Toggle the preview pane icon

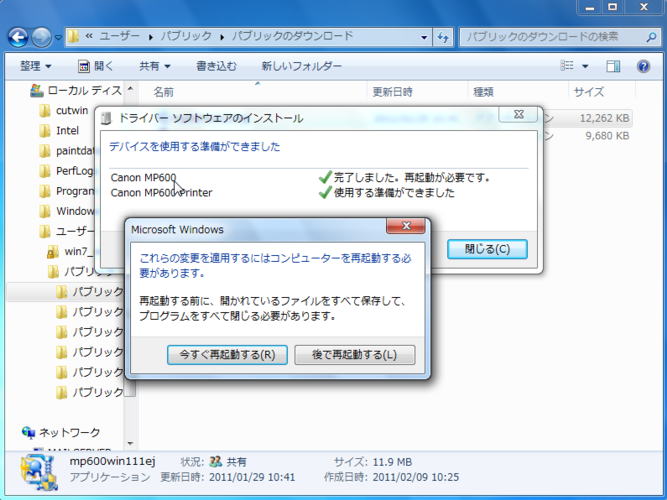point(613,66)
